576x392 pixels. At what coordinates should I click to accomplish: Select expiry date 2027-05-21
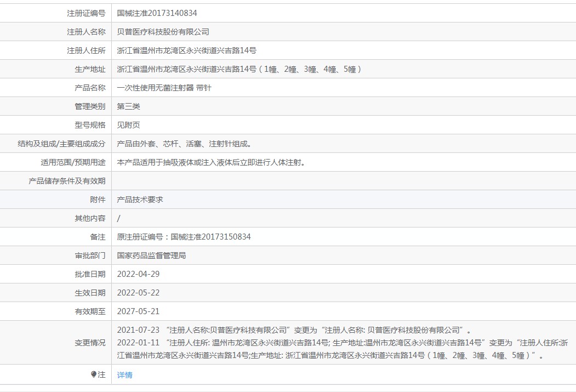138,311
